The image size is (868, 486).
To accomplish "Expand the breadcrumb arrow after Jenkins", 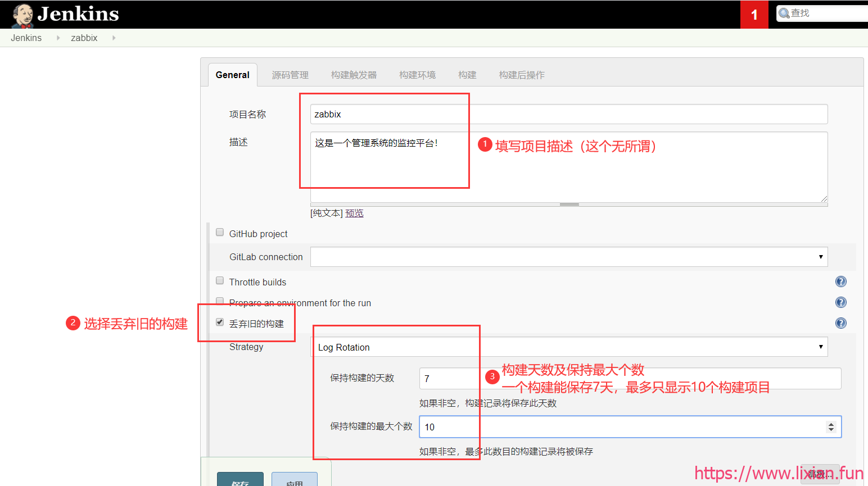I will 58,38.
